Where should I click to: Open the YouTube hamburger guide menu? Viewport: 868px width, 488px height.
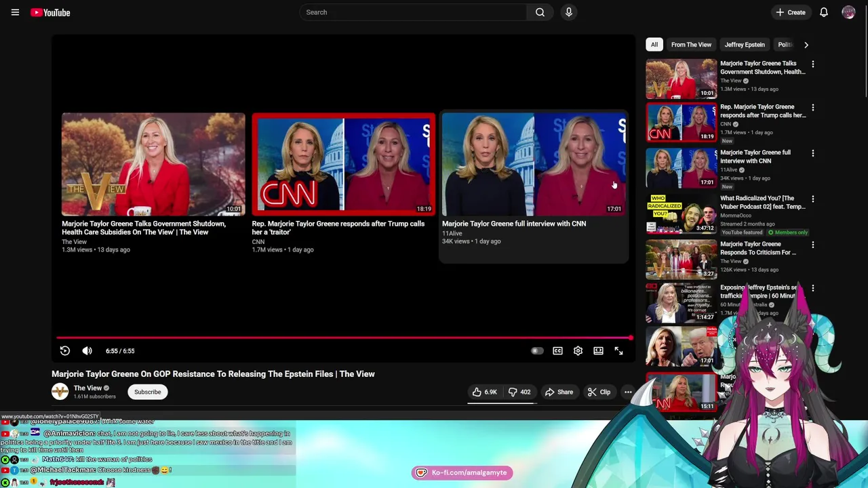pos(15,12)
